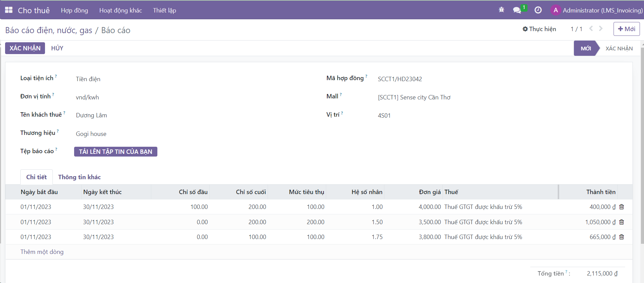
Task: Click the XÁC NHẬN confirm button
Action: [x=25, y=48]
